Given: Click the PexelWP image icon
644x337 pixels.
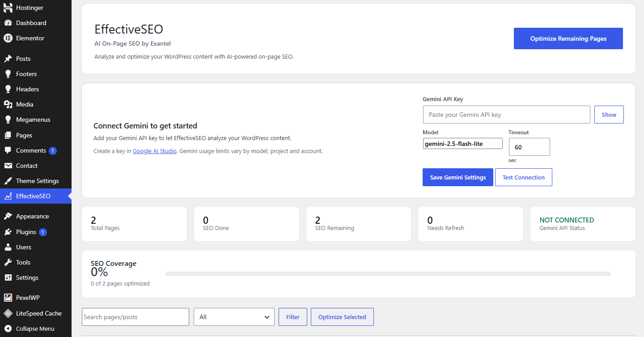Looking at the screenshot, I should [x=8, y=298].
